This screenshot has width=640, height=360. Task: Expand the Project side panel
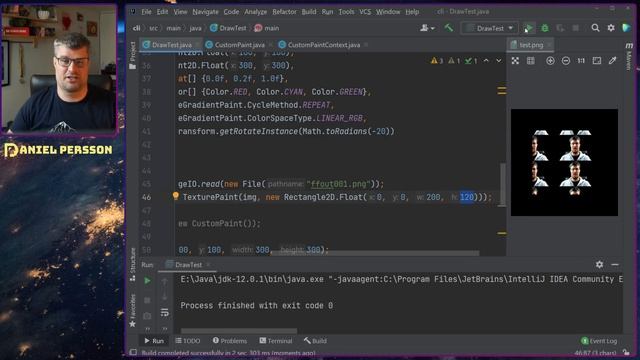133,55
